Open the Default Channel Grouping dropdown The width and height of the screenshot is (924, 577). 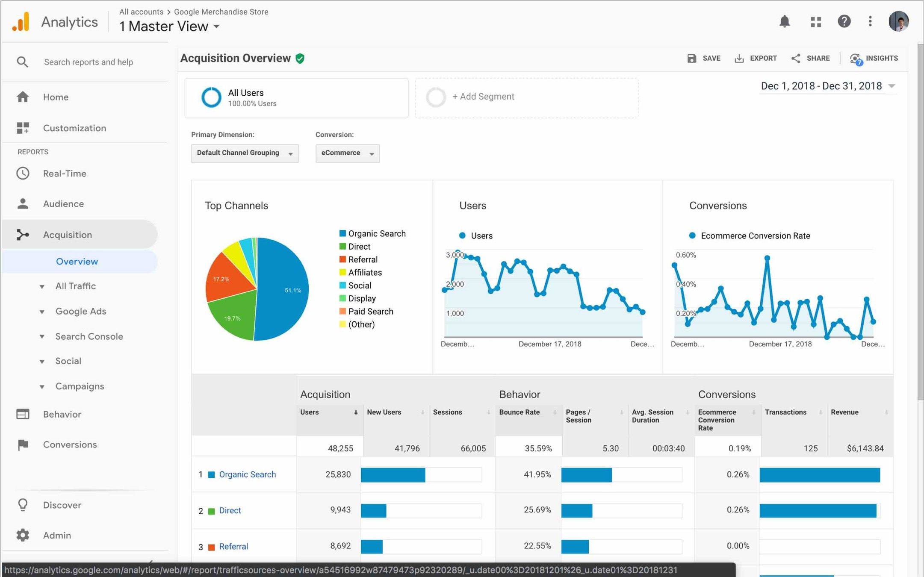point(245,153)
